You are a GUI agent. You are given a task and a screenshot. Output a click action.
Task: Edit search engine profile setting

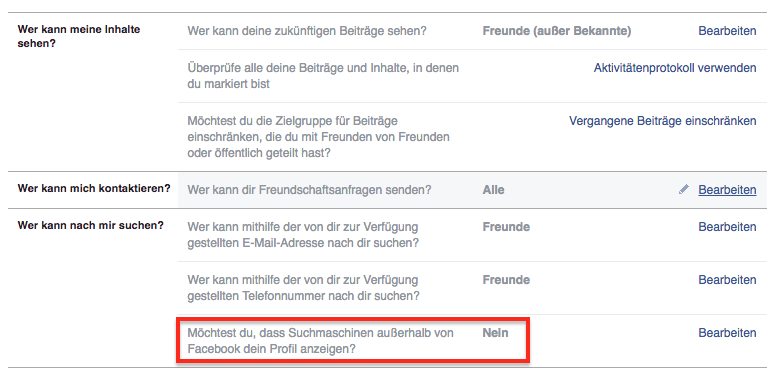click(x=727, y=333)
